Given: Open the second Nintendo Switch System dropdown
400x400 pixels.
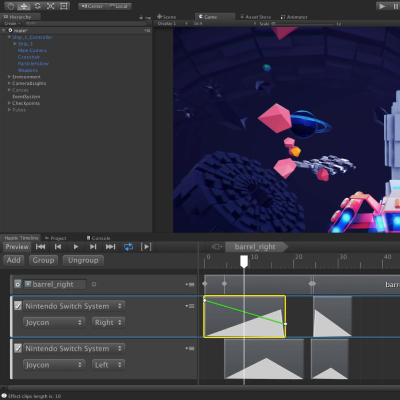Looking at the screenshot, I should pos(74,348).
